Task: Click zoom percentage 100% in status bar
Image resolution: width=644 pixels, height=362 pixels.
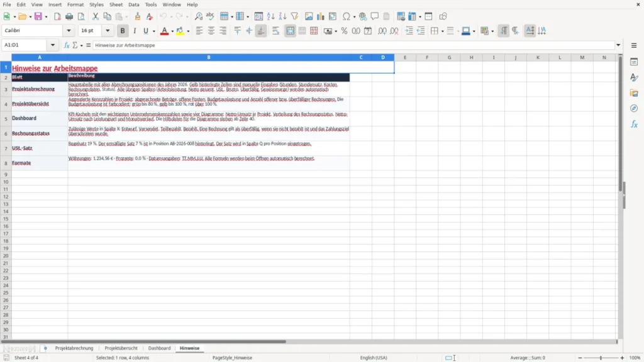Action: [x=635, y=358]
